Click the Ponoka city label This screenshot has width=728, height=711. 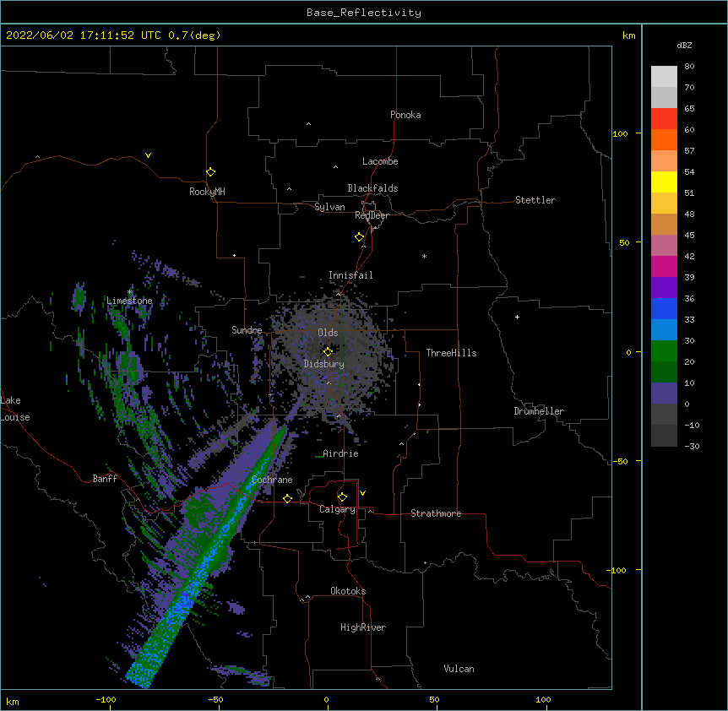click(405, 115)
